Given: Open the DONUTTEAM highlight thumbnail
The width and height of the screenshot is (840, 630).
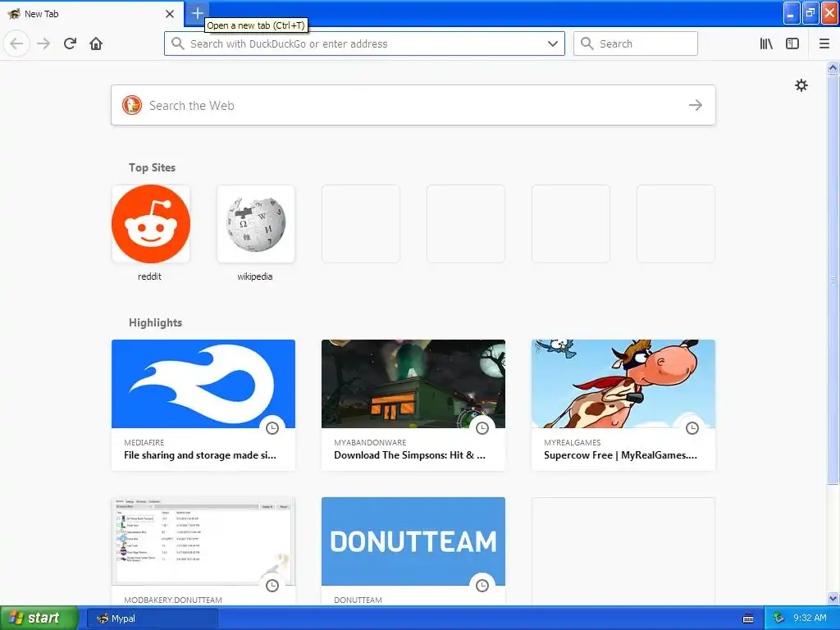Looking at the screenshot, I should 413,541.
